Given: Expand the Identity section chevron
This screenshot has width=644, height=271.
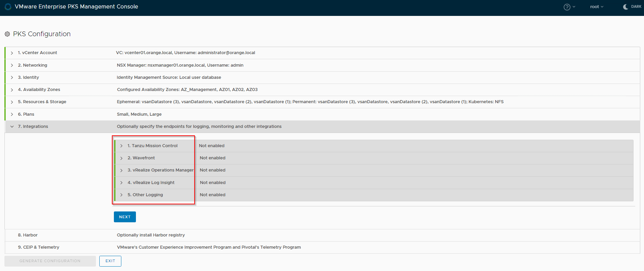Looking at the screenshot, I should [12, 77].
